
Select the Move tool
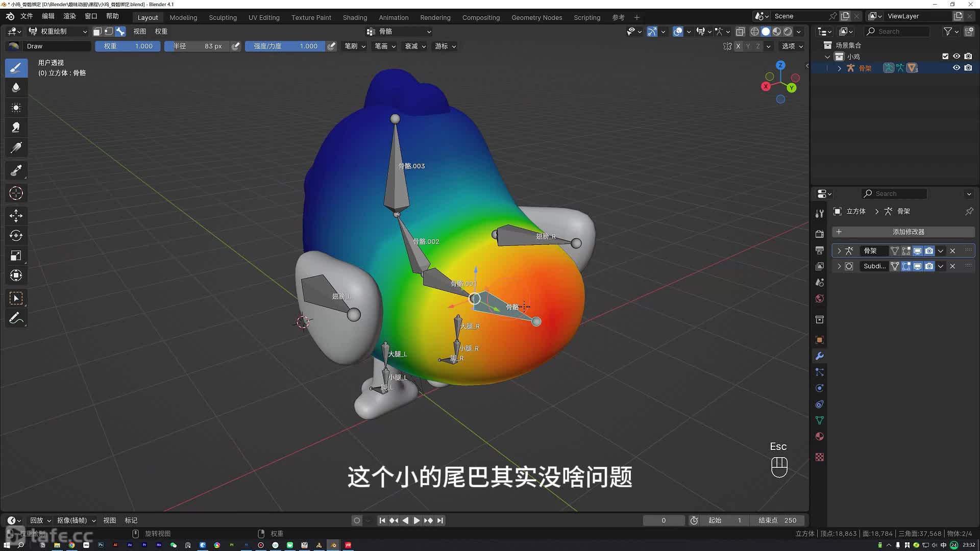[x=16, y=215]
